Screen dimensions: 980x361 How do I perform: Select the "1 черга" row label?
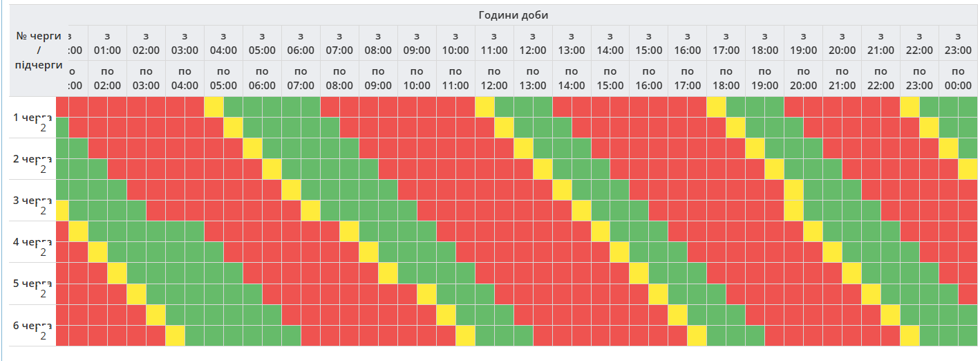pyautogui.click(x=32, y=117)
